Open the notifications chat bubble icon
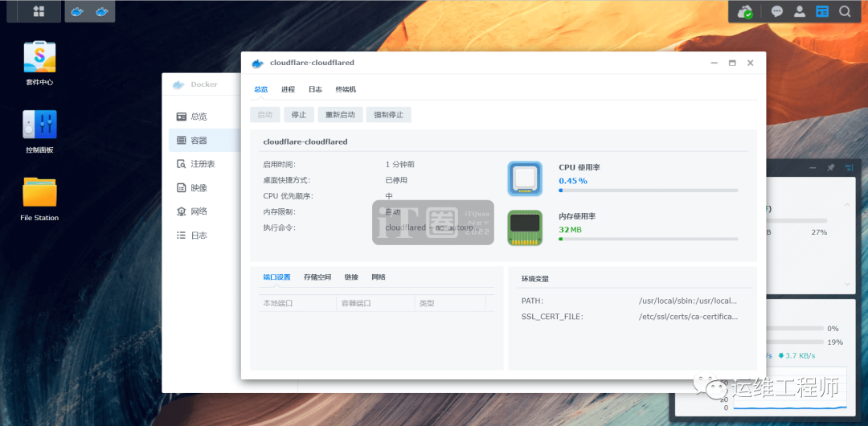The width and height of the screenshot is (868, 426). 777,11
